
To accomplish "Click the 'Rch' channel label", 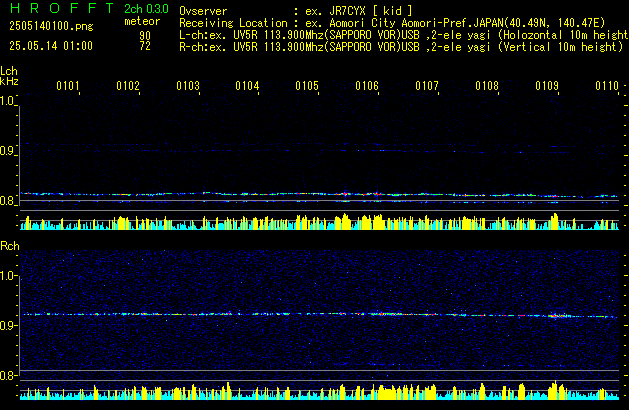I will 10,246.
